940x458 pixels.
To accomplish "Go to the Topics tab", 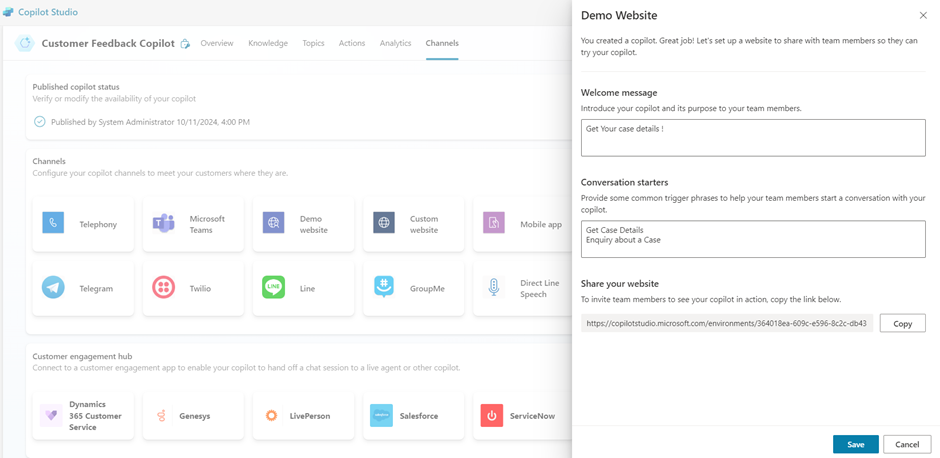I will coord(313,43).
